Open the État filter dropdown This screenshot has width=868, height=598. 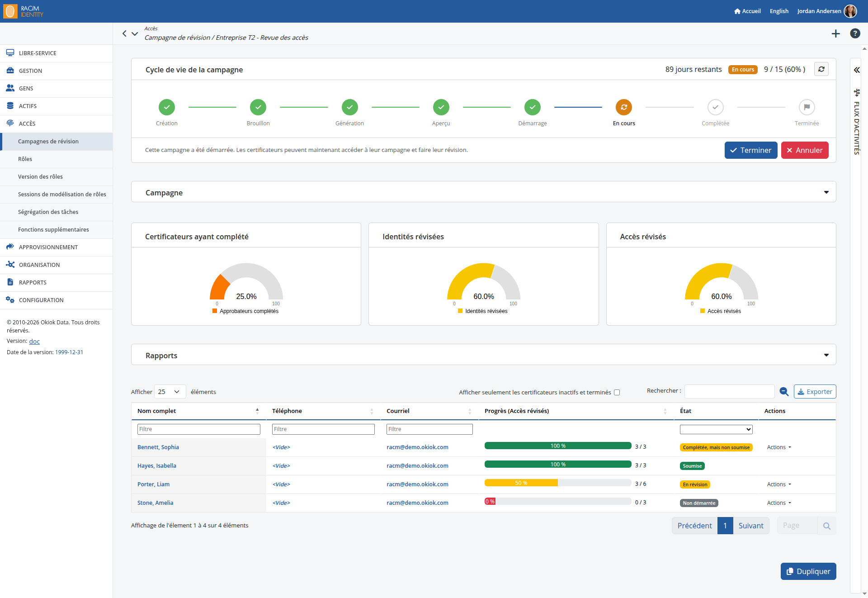tap(716, 429)
